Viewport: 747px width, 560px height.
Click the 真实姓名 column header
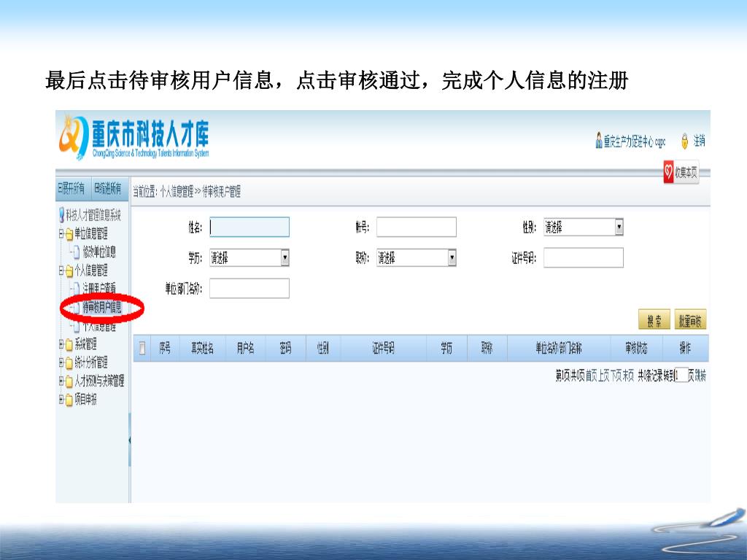tap(202, 349)
